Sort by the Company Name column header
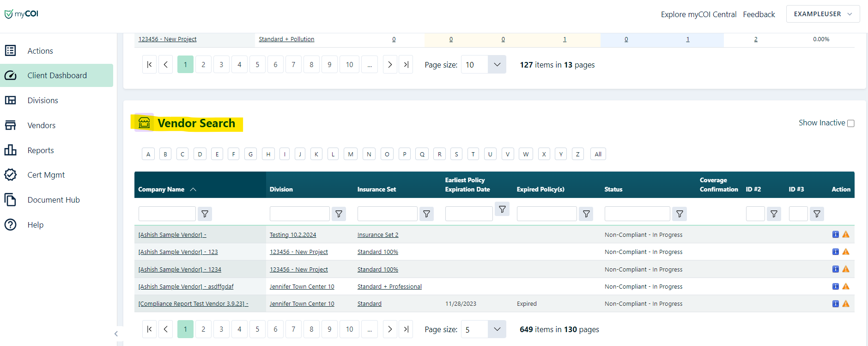The width and height of the screenshot is (868, 346). pyautogui.click(x=161, y=189)
